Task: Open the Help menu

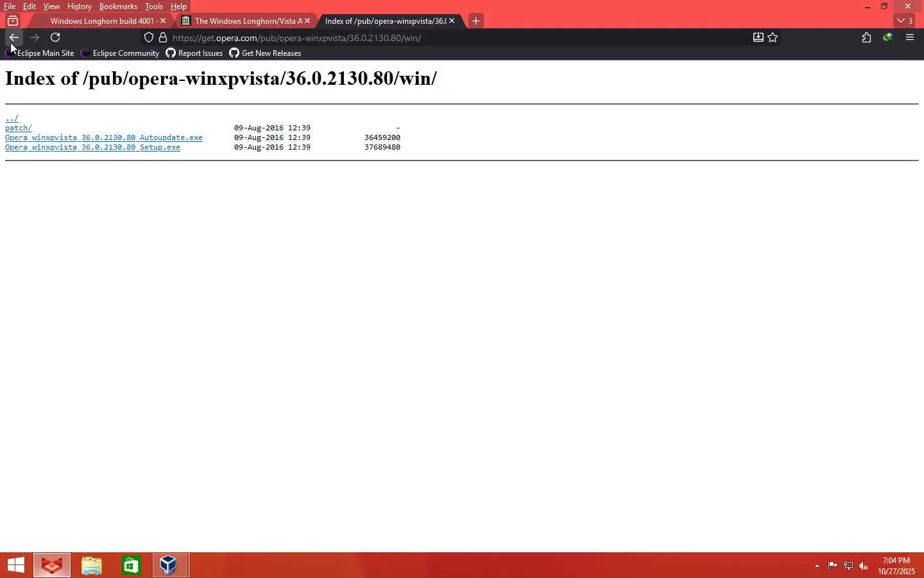Action: coord(178,6)
